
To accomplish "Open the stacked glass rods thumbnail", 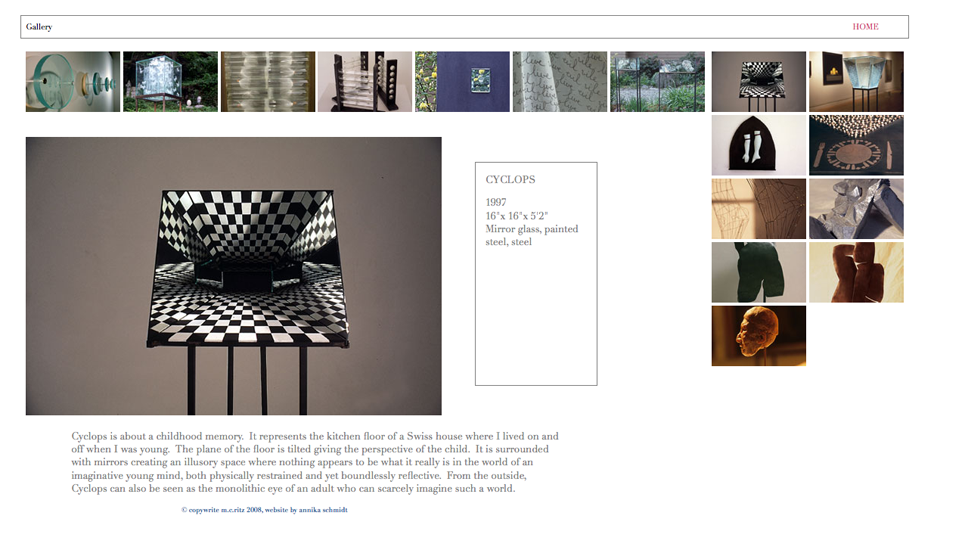I will [268, 82].
